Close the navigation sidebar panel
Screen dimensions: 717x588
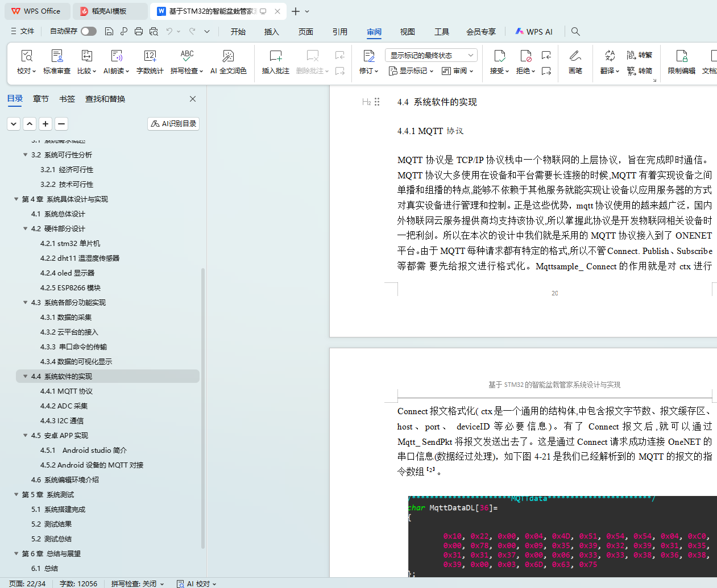pos(193,99)
